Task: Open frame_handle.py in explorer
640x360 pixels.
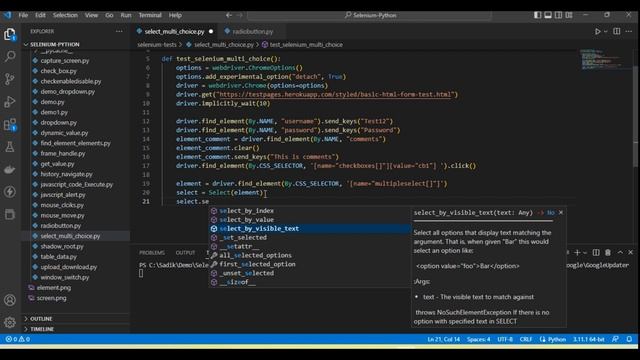Action: (x=63, y=153)
